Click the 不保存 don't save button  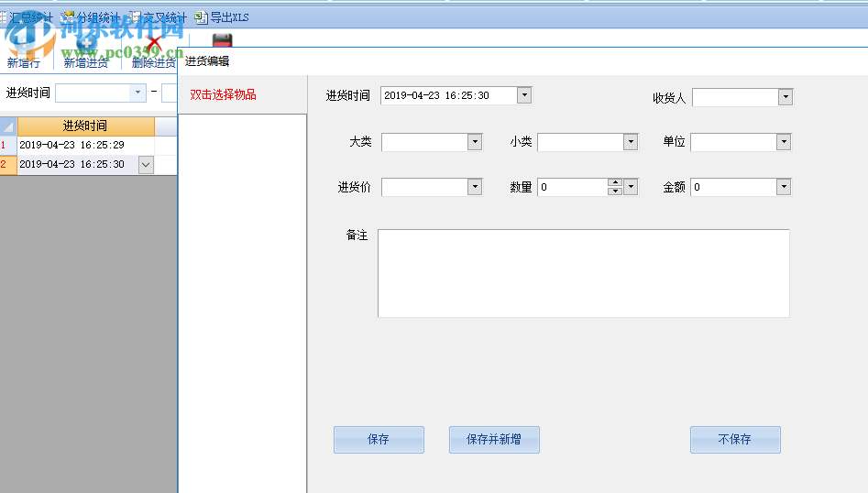tap(735, 439)
